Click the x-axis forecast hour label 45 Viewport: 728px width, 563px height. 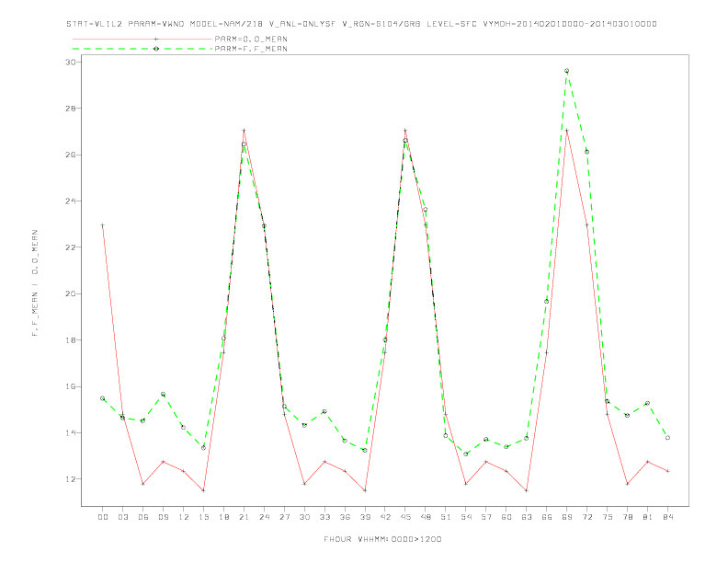click(405, 517)
